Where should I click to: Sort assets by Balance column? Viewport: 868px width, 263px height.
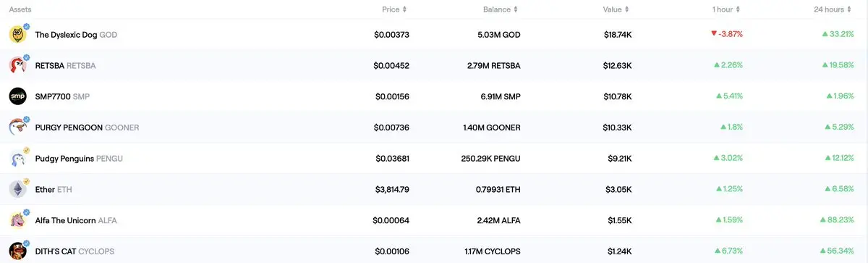coord(500,9)
